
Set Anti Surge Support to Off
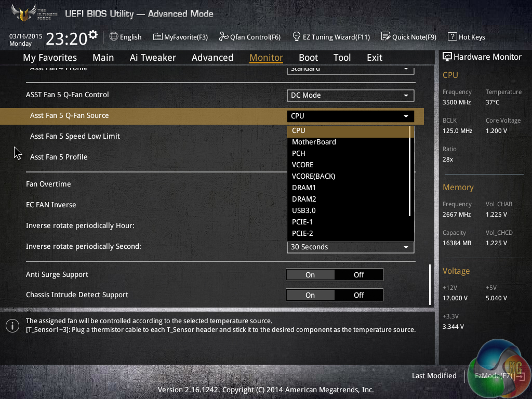point(358,275)
